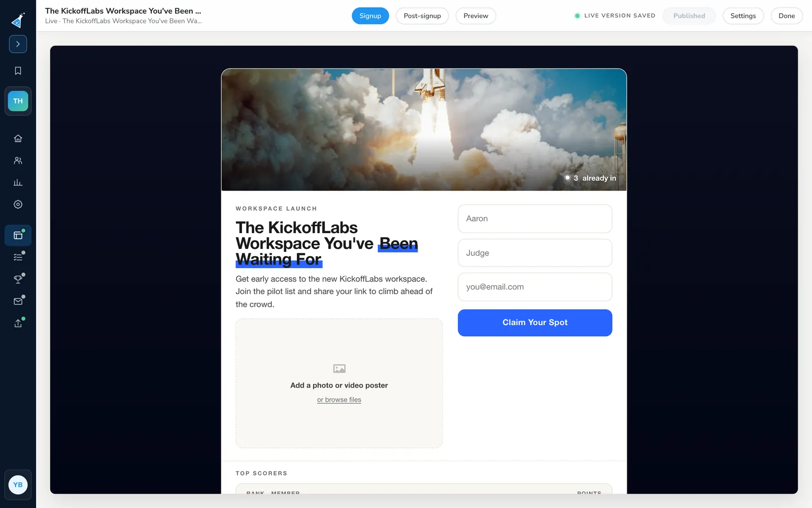Click the TOP SCORERS heading
The width and height of the screenshot is (812, 508).
261,473
